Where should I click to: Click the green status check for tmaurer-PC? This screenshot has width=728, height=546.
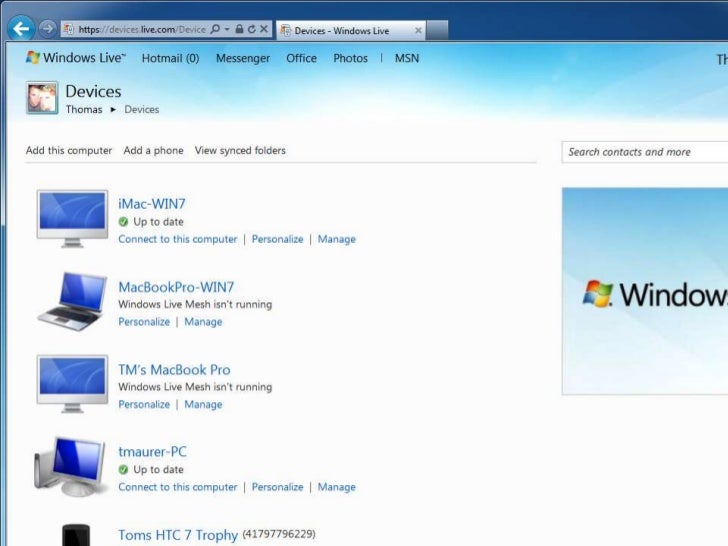pos(123,470)
